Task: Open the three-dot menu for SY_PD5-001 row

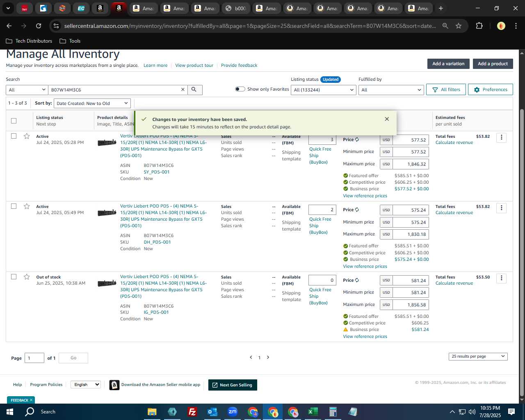Action: pos(501,138)
